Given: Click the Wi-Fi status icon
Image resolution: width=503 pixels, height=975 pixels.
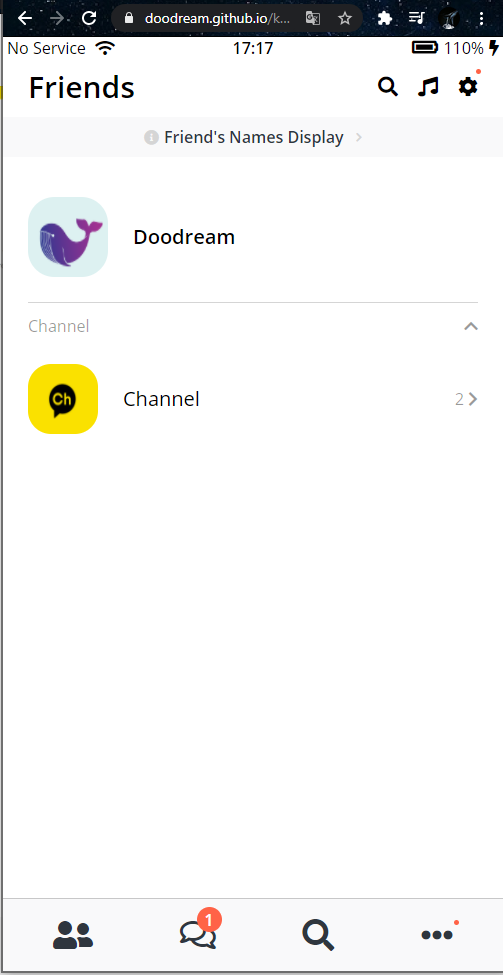Looking at the screenshot, I should (x=105, y=48).
